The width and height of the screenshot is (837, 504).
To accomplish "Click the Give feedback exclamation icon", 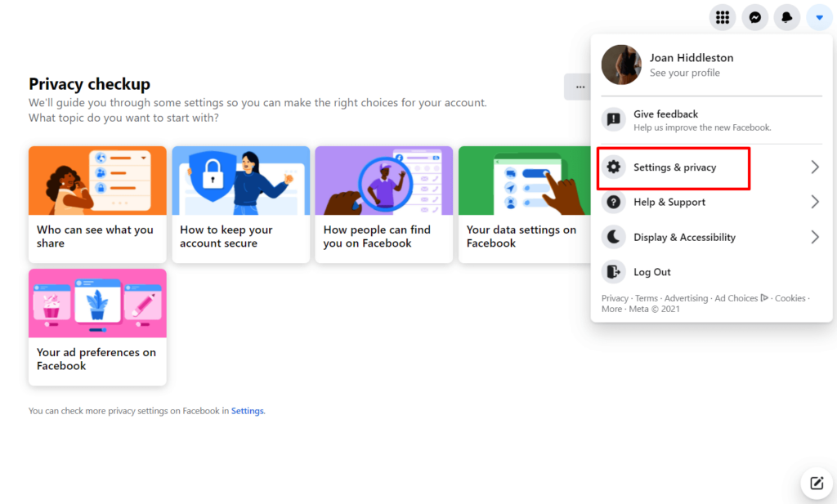I will [614, 119].
